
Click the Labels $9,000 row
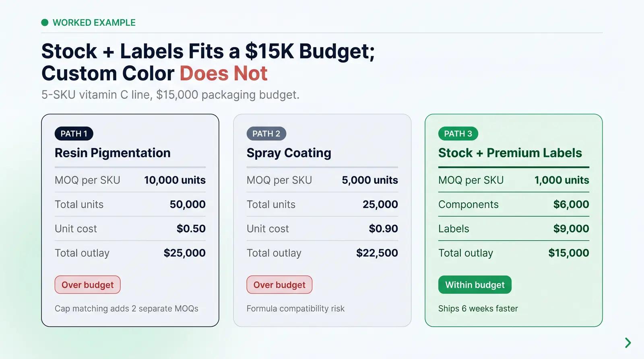(x=514, y=229)
